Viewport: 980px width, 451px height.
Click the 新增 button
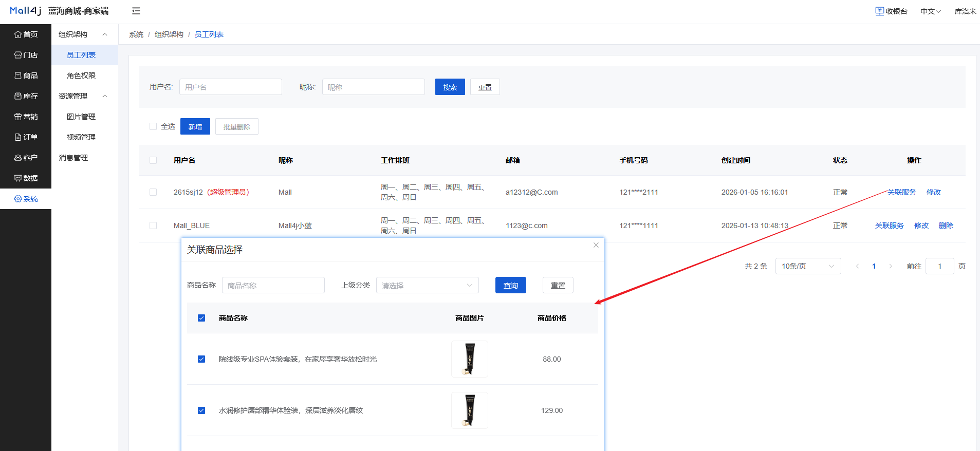pos(195,126)
